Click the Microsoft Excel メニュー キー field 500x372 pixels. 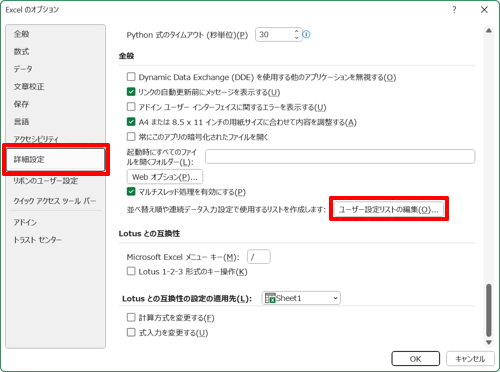pos(259,257)
